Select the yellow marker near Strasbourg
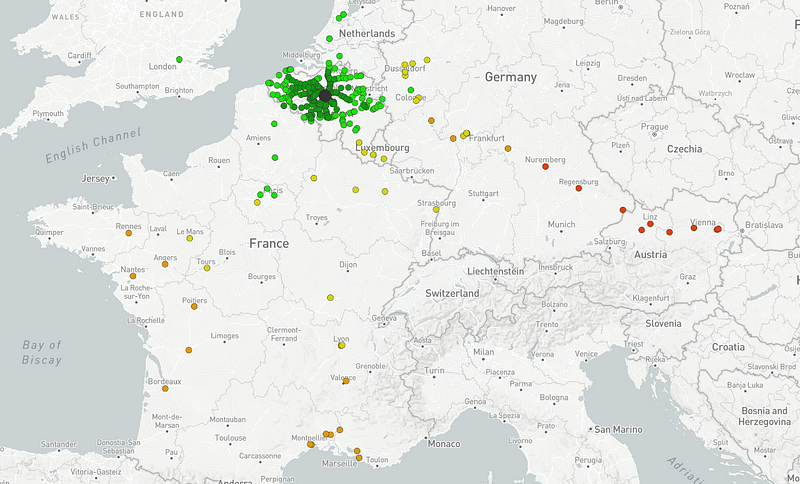This screenshot has width=800, height=484. tap(436, 209)
